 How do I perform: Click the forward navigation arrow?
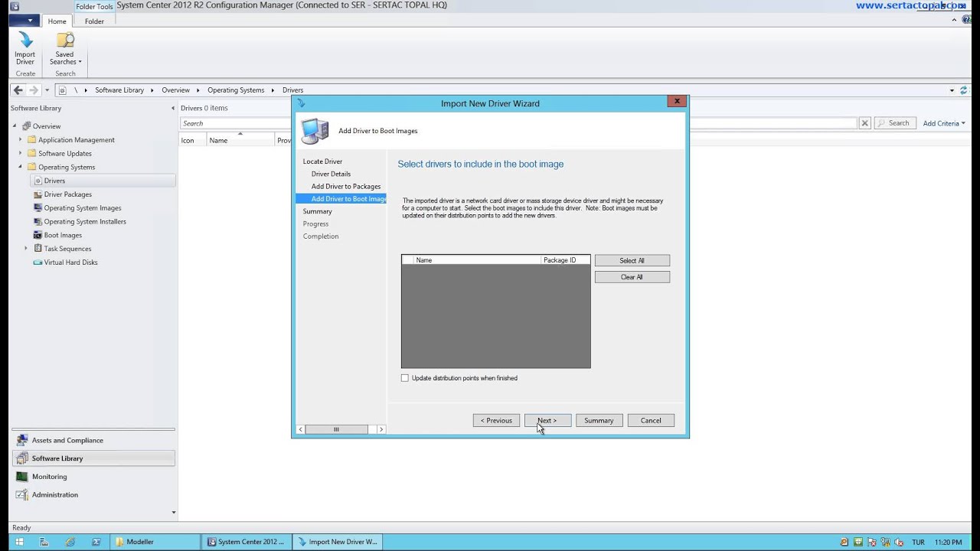click(33, 90)
